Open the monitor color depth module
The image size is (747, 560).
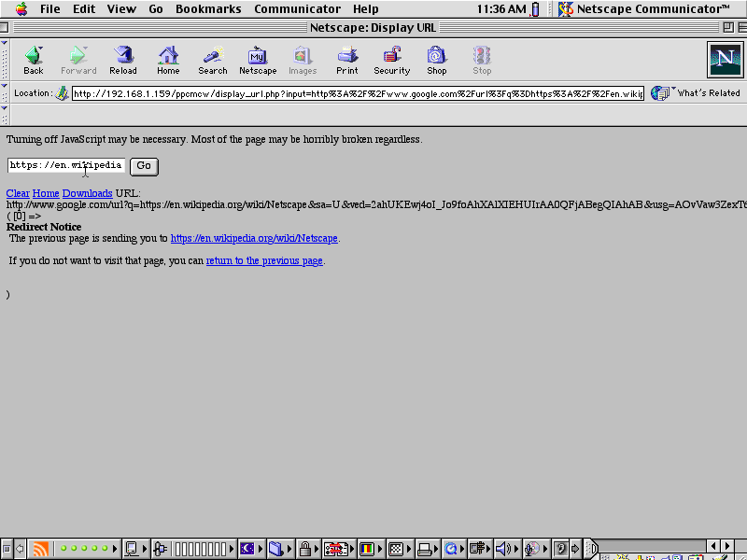point(371,549)
